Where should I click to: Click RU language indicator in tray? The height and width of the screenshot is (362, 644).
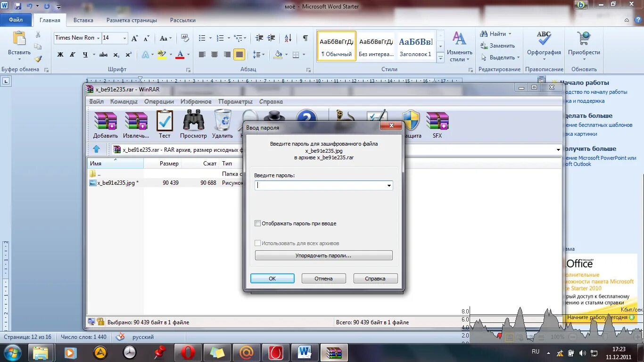[x=536, y=352]
